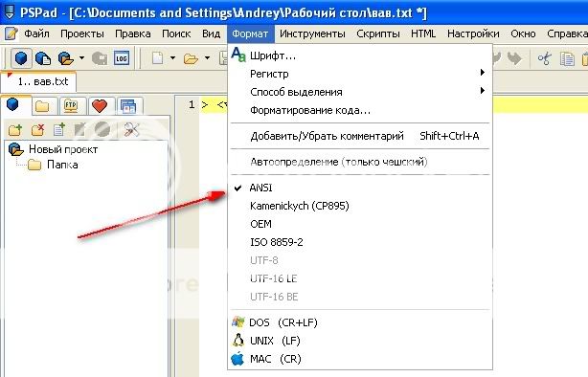This screenshot has width=588, height=377.
Task: Click the scissors cut icon
Action: pos(544,58)
